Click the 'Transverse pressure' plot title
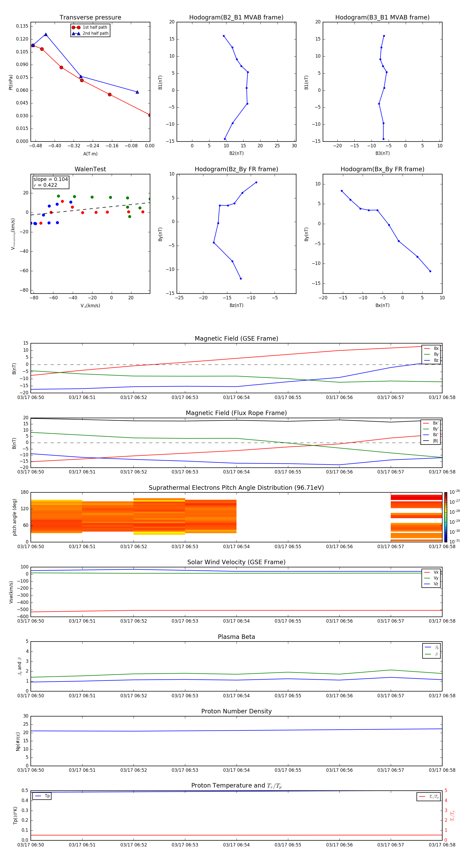This screenshot has height=868, width=473. [90, 17]
